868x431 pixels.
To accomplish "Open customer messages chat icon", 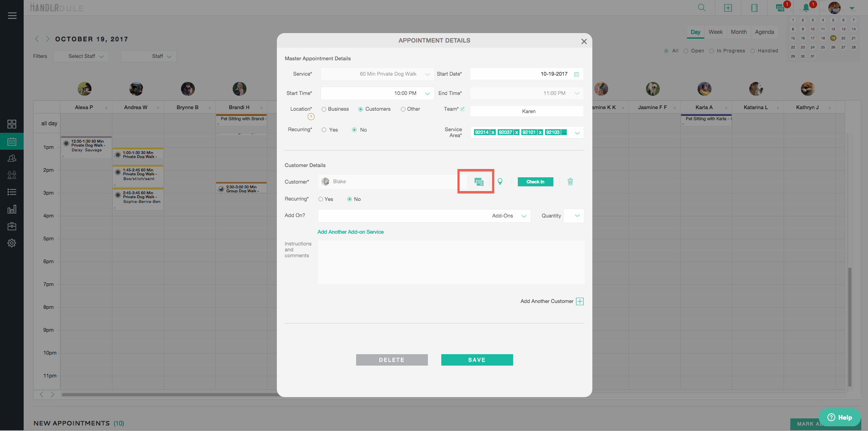I will 479,182.
